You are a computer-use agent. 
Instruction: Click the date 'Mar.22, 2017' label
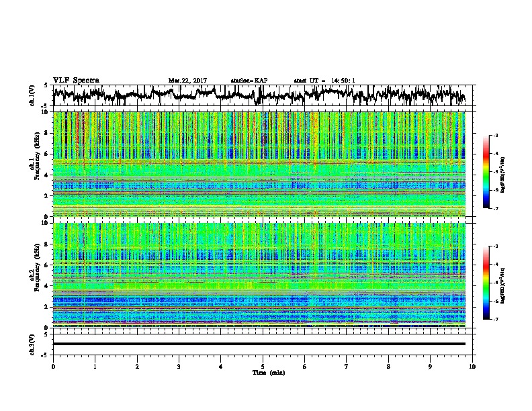tap(187, 81)
